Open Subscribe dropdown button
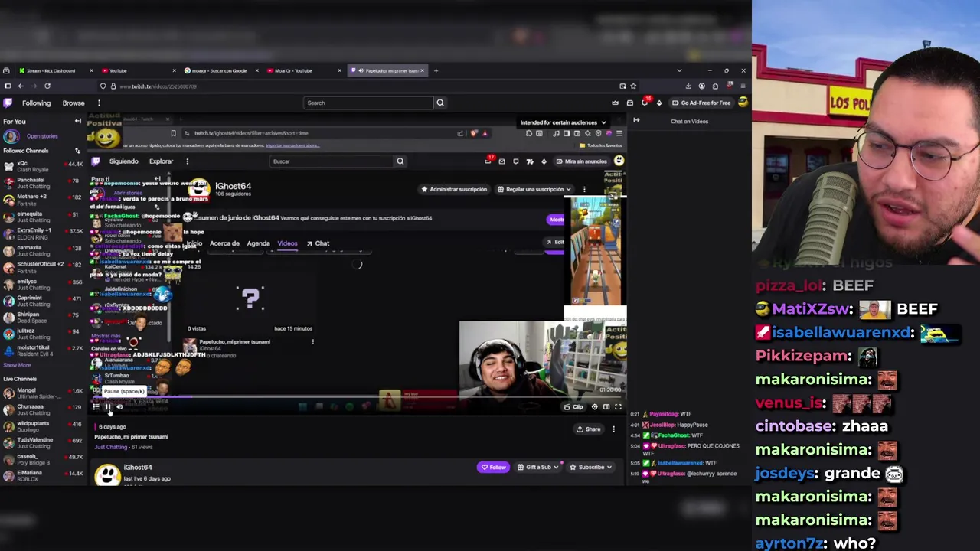980x551 pixels. 591,467
